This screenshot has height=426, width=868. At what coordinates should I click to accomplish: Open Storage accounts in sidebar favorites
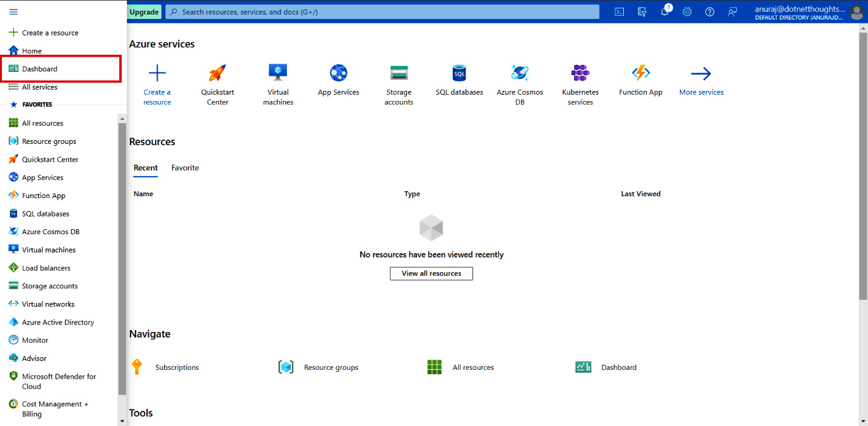tap(43, 286)
